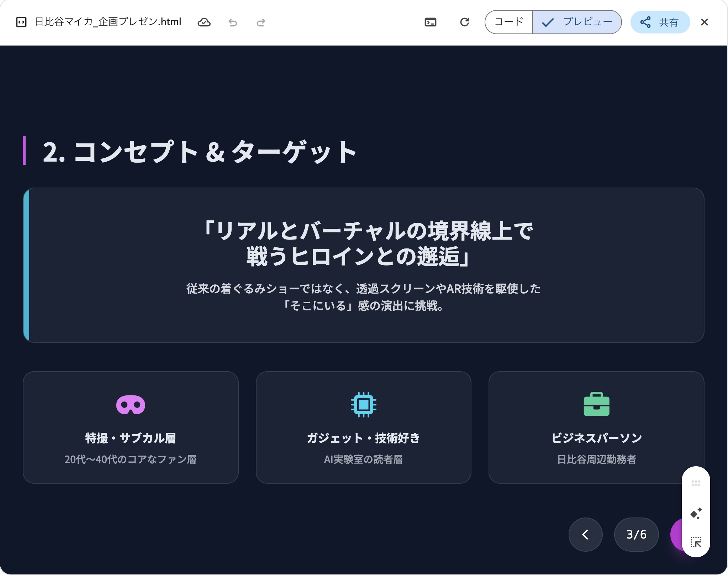Click the redo arrow icon

pos(261,22)
